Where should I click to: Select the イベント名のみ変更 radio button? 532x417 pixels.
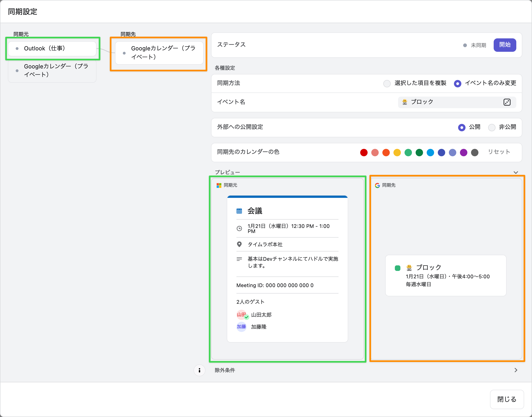point(458,83)
